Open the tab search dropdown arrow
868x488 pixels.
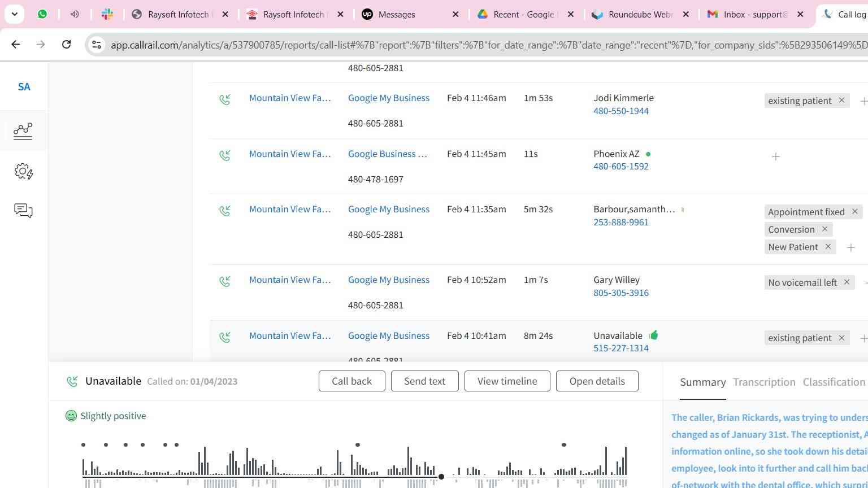click(14, 14)
